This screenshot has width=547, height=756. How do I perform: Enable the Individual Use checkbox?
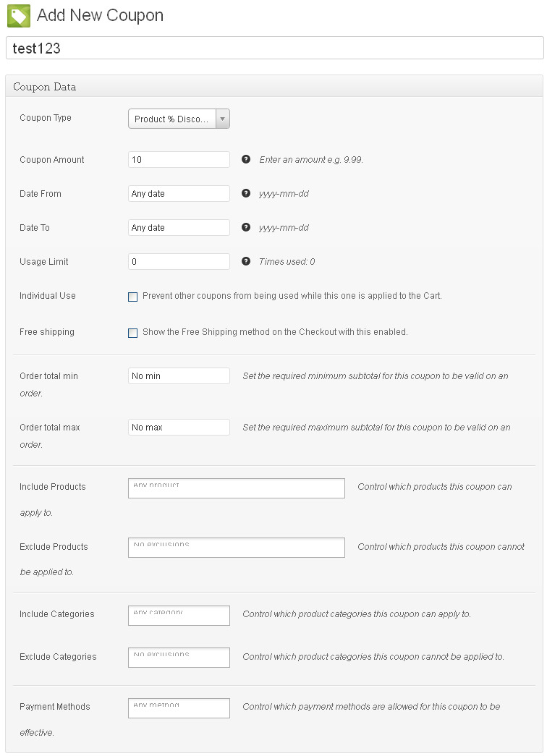pos(132,297)
